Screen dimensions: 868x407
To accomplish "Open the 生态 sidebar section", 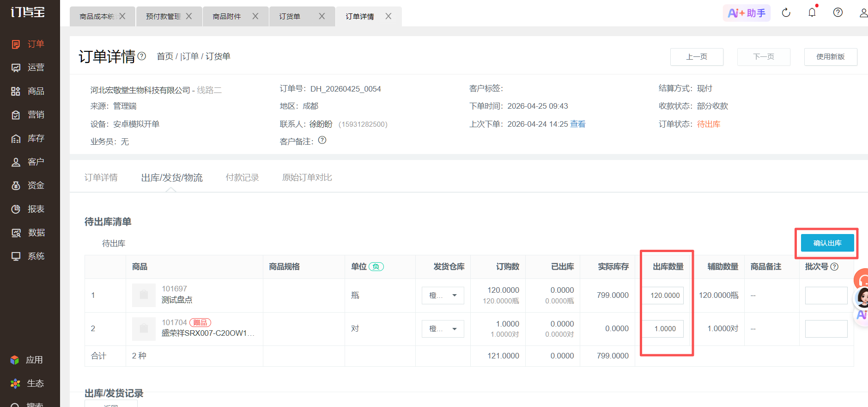I will 27,383.
